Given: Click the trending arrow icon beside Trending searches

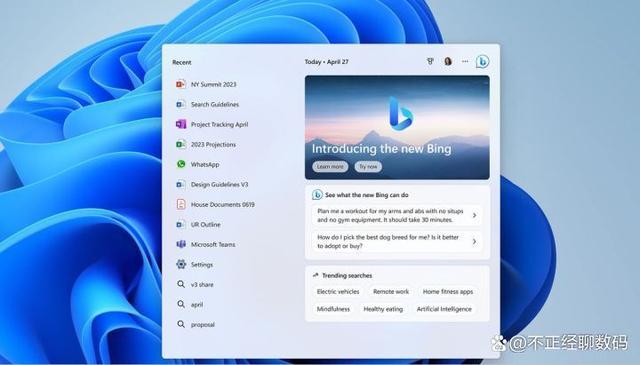Looking at the screenshot, I should click(316, 275).
